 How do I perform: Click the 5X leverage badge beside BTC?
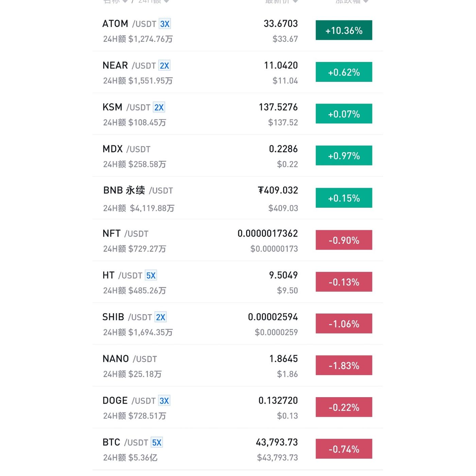[x=157, y=443]
